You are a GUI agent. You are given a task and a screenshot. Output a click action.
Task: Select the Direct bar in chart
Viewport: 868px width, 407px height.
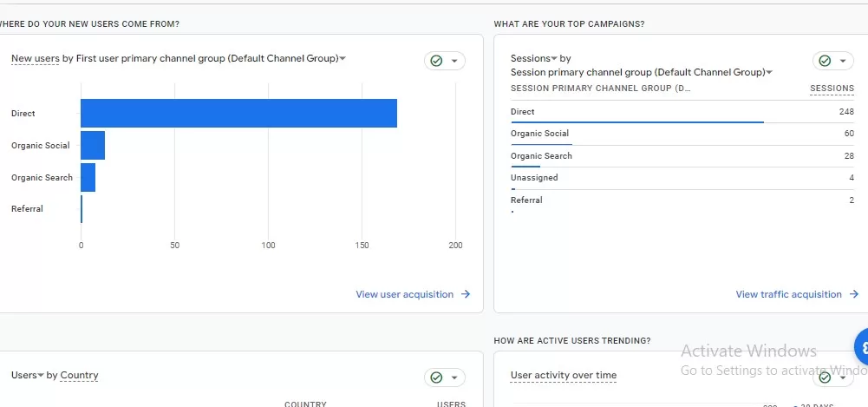238,114
